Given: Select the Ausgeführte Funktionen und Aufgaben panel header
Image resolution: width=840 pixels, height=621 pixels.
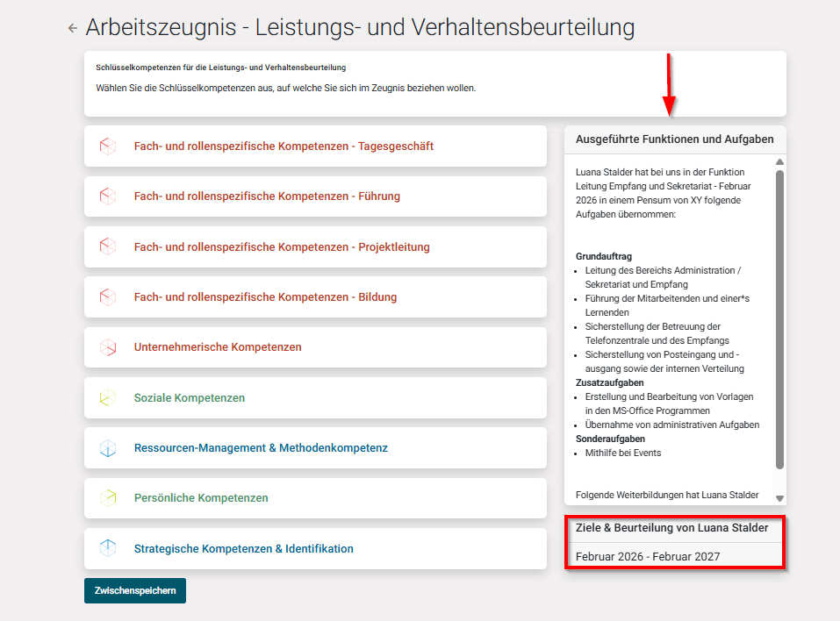Looking at the screenshot, I should (674, 139).
